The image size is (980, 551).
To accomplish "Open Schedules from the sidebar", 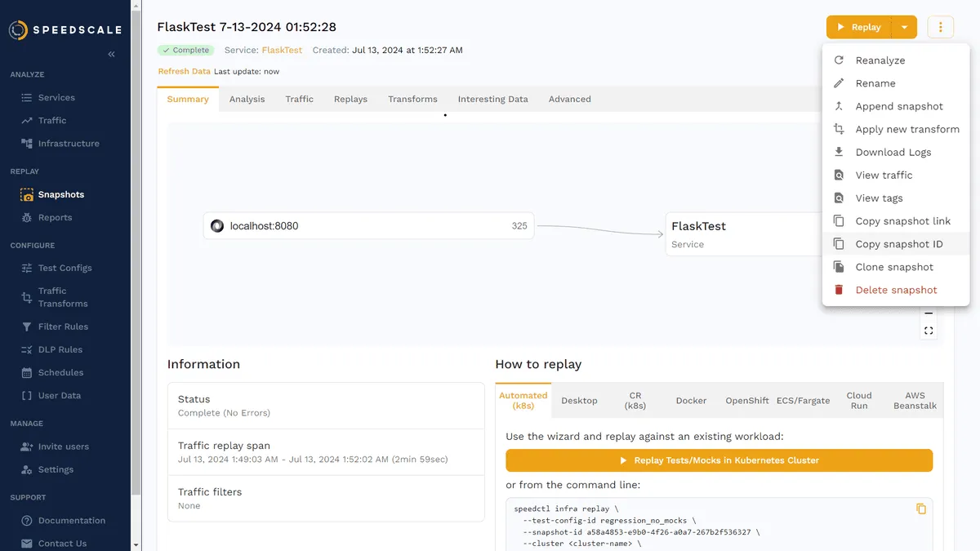I will (x=63, y=371).
